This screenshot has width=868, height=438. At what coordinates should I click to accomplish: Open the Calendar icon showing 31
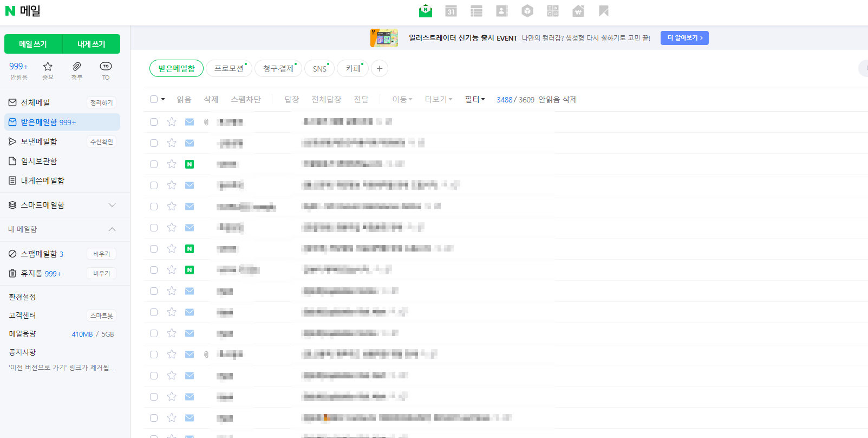[x=451, y=11]
